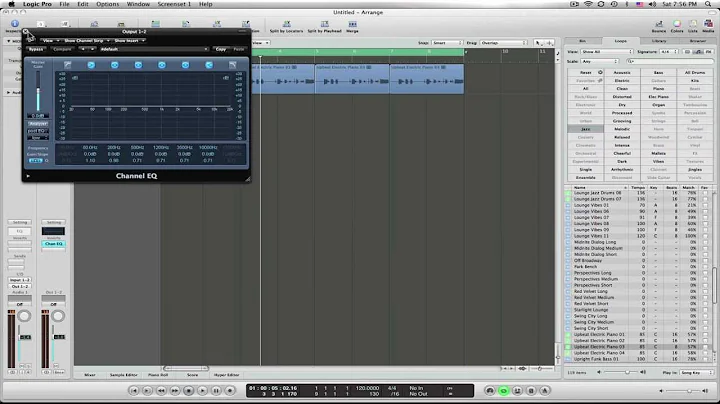The image size is (720, 404).
Task: Open the Signature 4/4 dropdown
Action: (669, 52)
